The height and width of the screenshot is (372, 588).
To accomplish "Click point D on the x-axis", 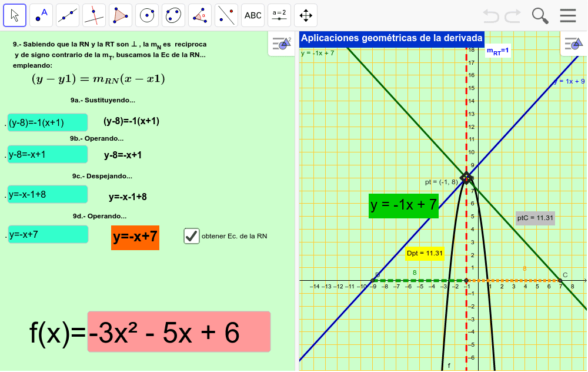I will (x=372, y=280).
